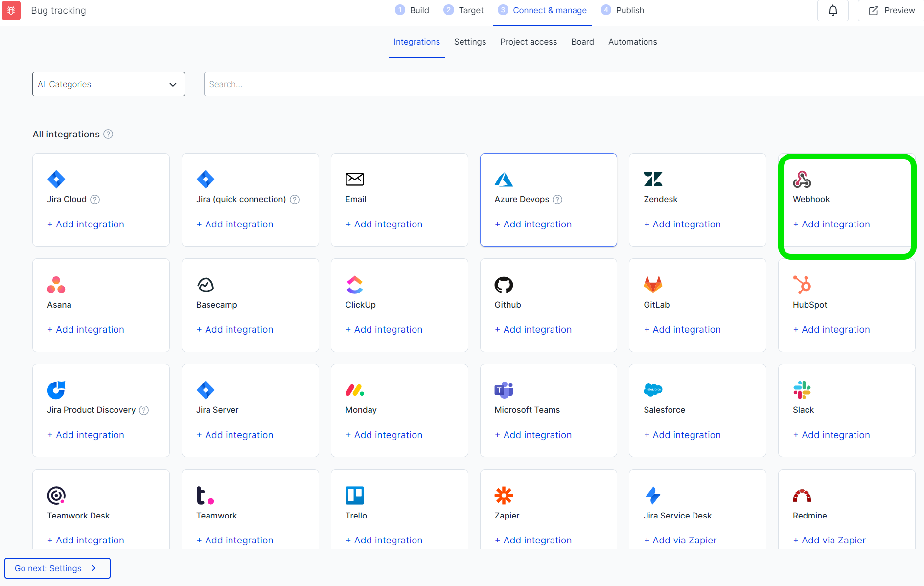This screenshot has height=586, width=924.
Task: Click the GitLab fox icon
Action: pyautogui.click(x=653, y=285)
